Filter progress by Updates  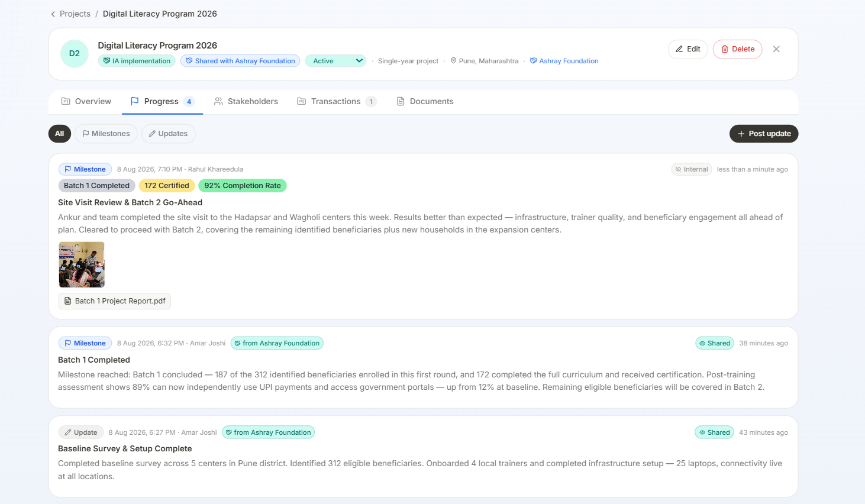click(168, 134)
